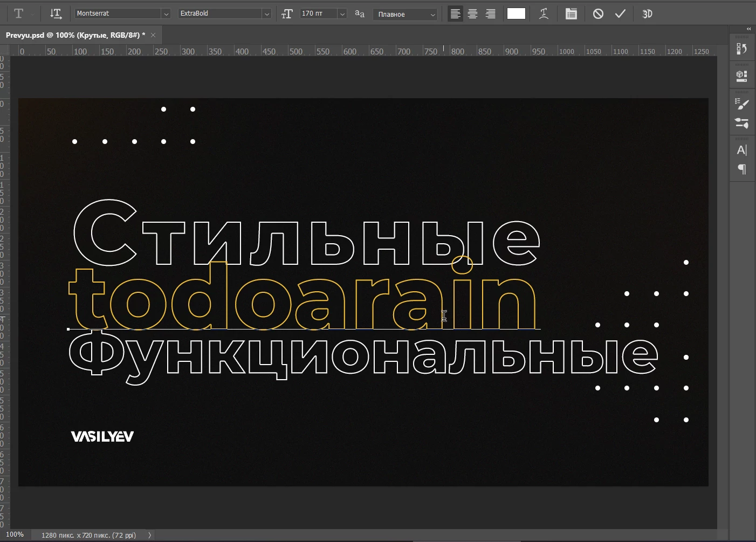Enable right text alignment
The width and height of the screenshot is (756, 542).
click(x=491, y=13)
